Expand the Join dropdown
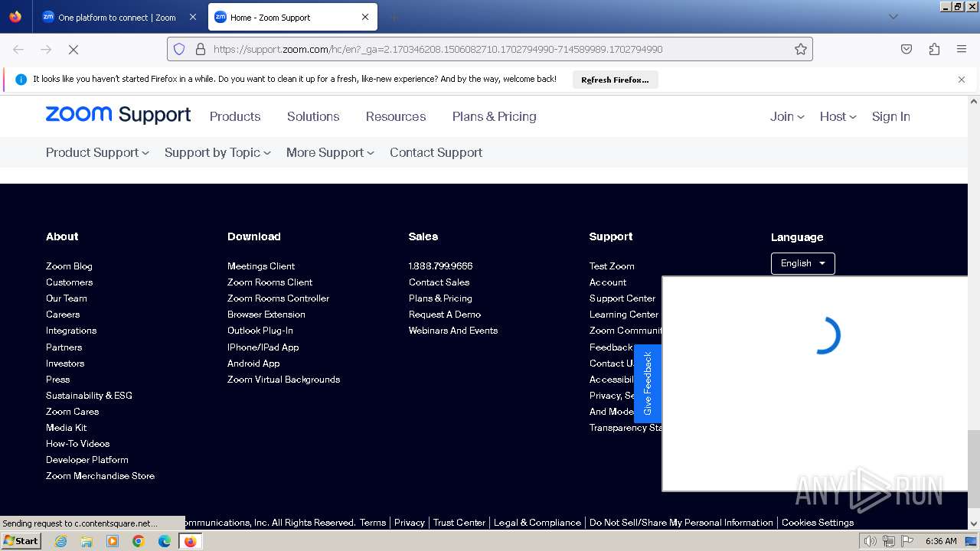The image size is (980, 551). 787,116
